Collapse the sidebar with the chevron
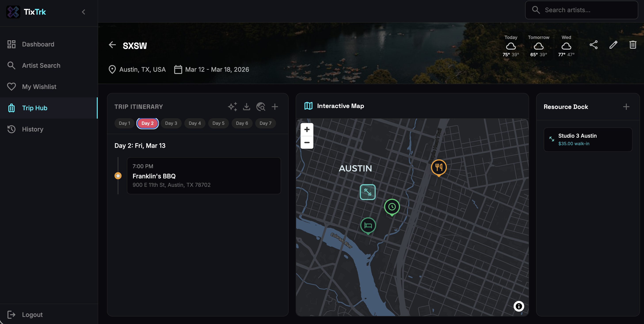Image resolution: width=644 pixels, height=324 pixels. [x=84, y=12]
